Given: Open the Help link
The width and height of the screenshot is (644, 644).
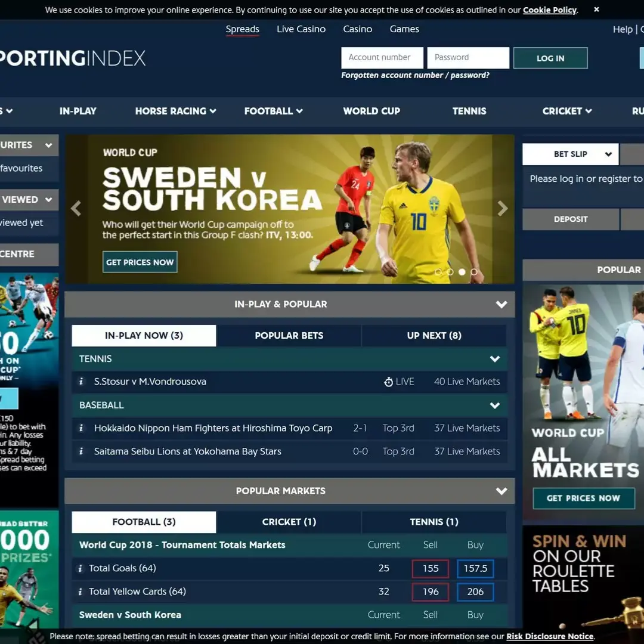Looking at the screenshot, I should [623, 30].
